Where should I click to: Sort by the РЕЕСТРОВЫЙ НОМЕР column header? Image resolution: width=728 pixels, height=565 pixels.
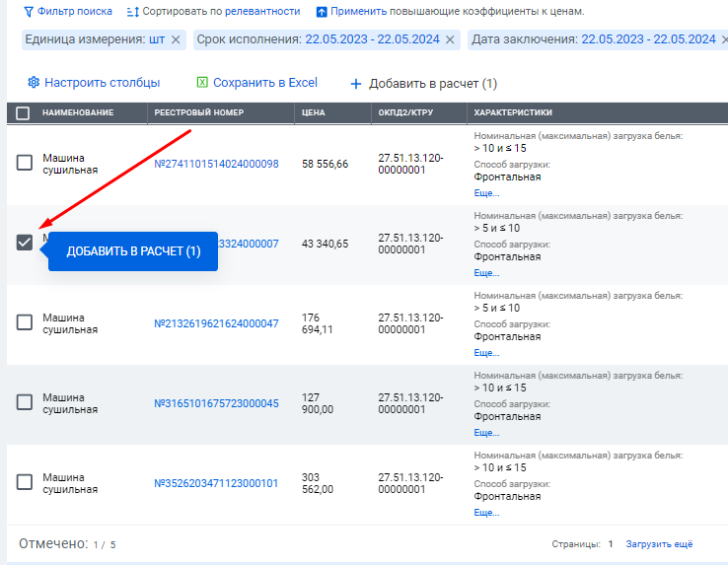click(x=198, y=112)
